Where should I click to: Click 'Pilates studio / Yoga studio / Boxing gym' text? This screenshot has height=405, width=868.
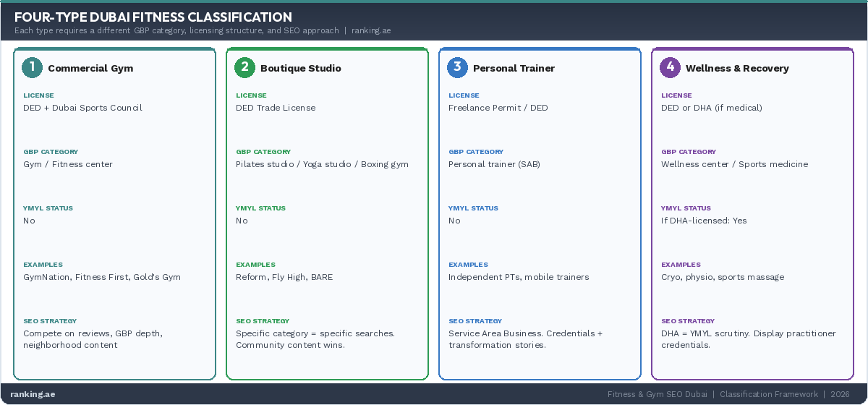pyautogui.click(x=322, y=164)
